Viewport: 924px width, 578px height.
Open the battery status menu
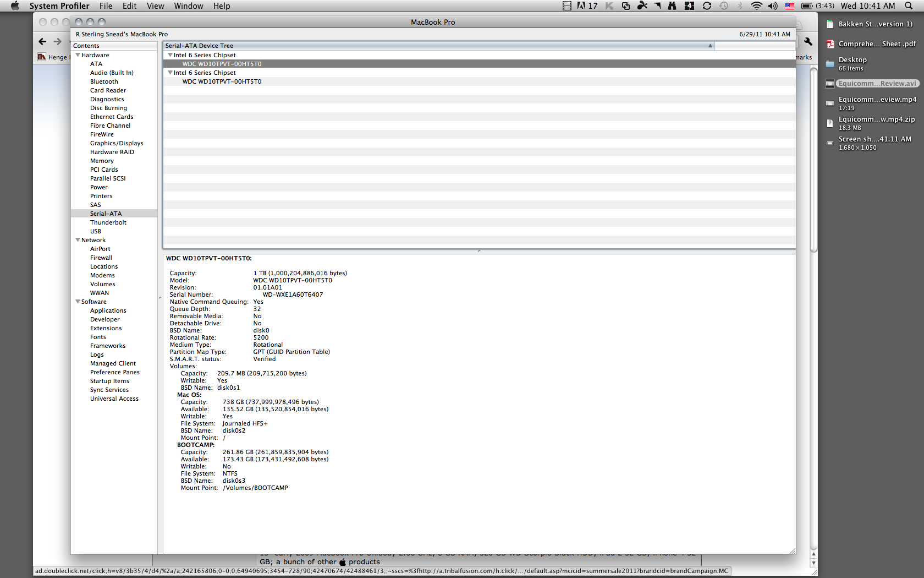818,6
